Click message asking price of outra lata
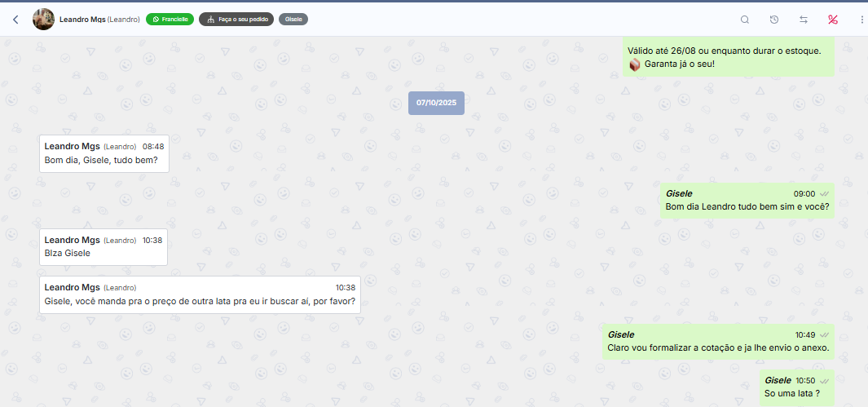This screenshot has width=868, height=407. pyautogui.click(x=199, y=301)
